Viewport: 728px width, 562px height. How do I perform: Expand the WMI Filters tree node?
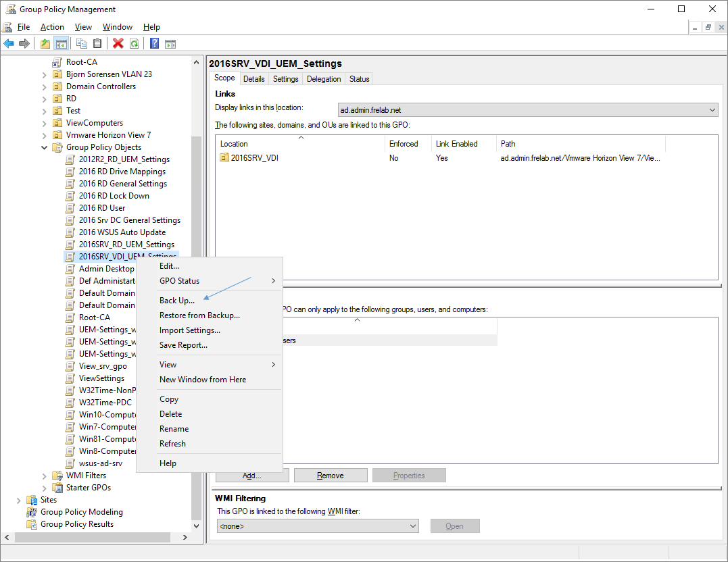[45, 476]
